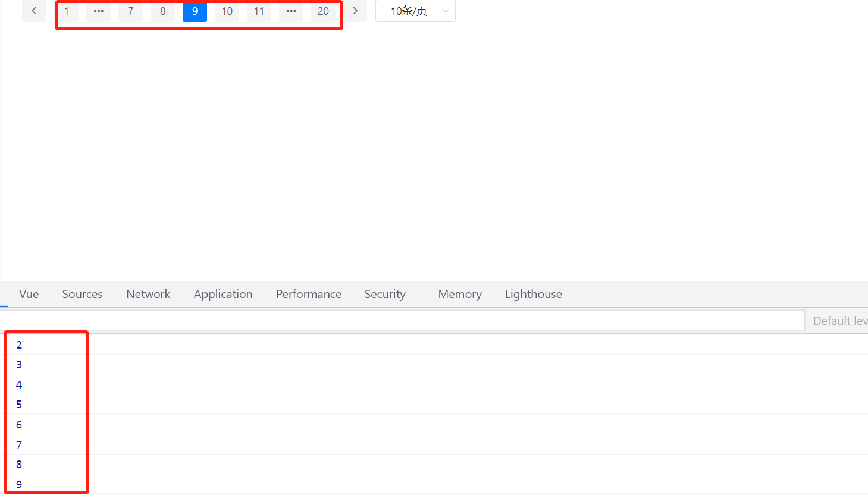Click the console log link labeled 2
The width and height of the screenshot is (868, 495).
[x=18, y=344]
